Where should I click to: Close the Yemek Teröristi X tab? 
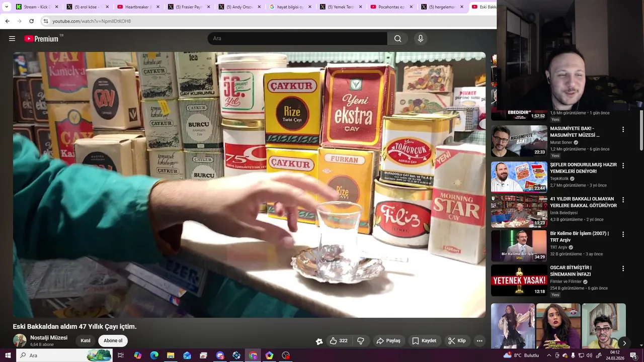[x=360, y=7]
